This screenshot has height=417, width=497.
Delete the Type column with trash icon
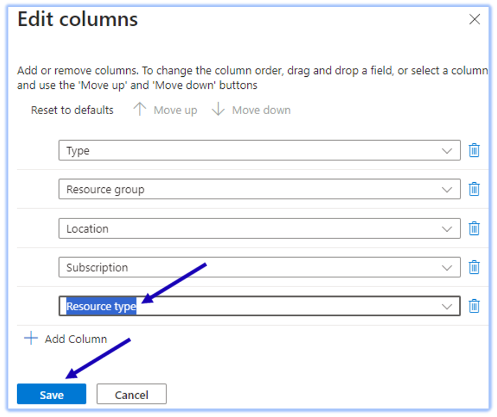tap(474, 150)
